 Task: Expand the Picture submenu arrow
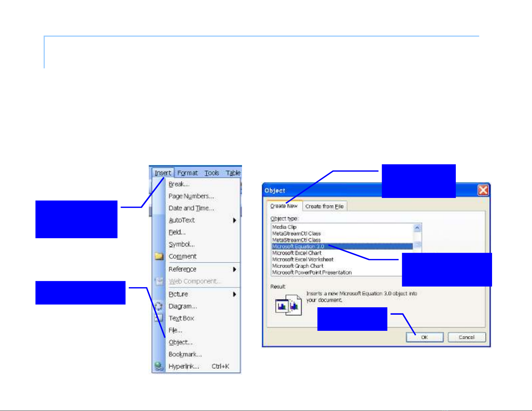(234, 294)
